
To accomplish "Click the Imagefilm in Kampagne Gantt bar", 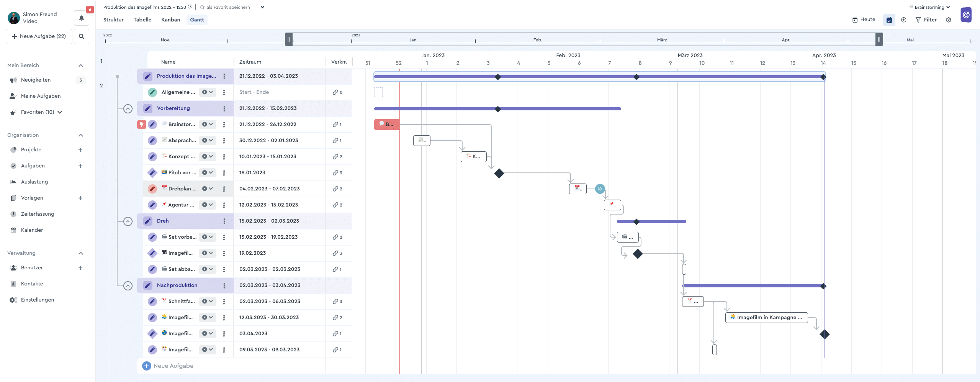I will pos(766,318).
